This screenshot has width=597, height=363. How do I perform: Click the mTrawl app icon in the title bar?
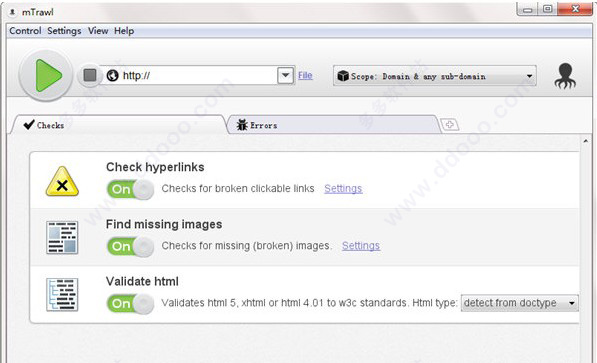13,12
